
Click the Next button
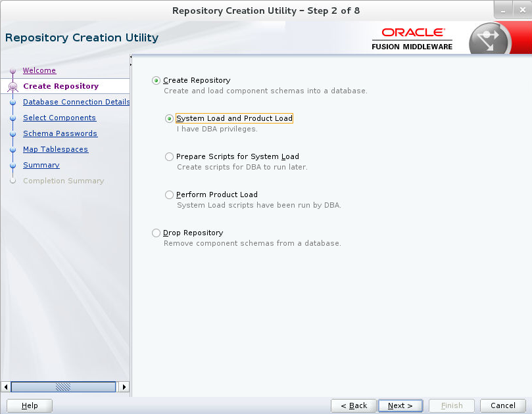400,405
